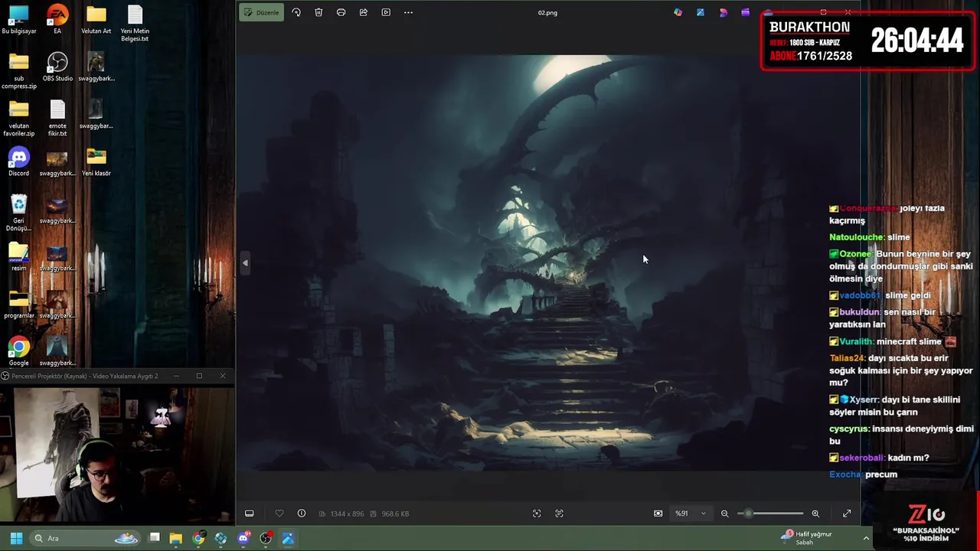Viewport: 980px width, 551px height.
Task: Adjust the zoom slider handle
Action: (748, 514)
